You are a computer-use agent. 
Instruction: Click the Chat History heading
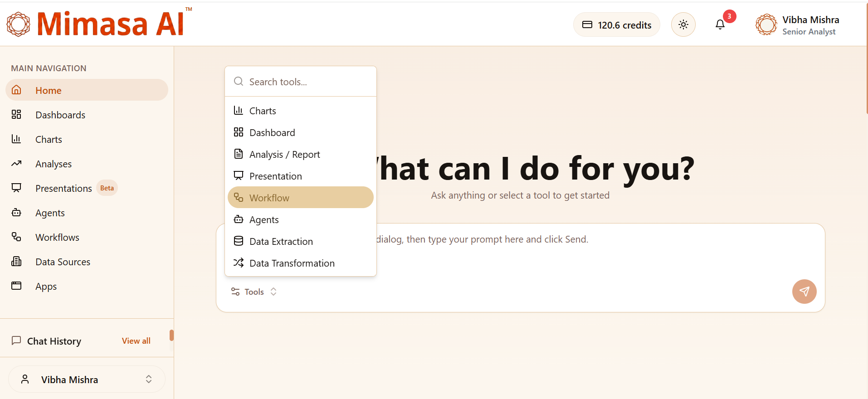[x=54, y=341]
